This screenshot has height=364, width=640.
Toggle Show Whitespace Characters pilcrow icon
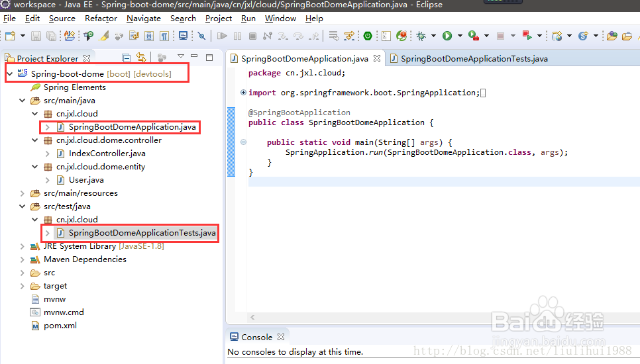pos(164,36)
